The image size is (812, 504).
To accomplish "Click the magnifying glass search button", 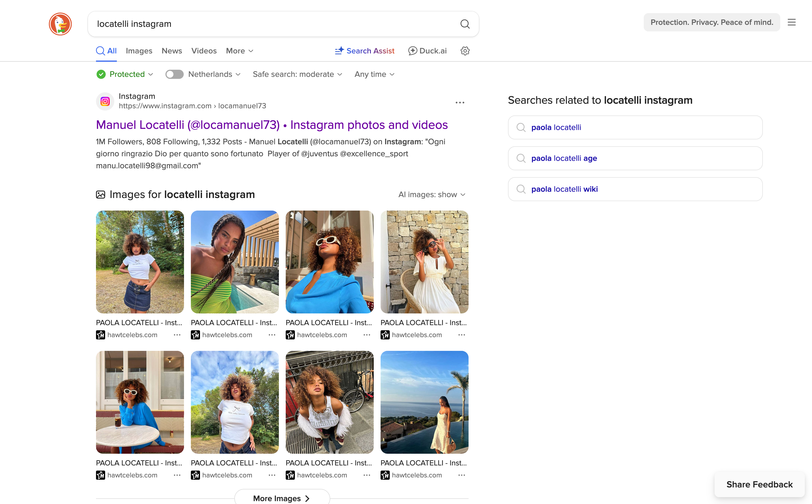I will pos(465,24).
